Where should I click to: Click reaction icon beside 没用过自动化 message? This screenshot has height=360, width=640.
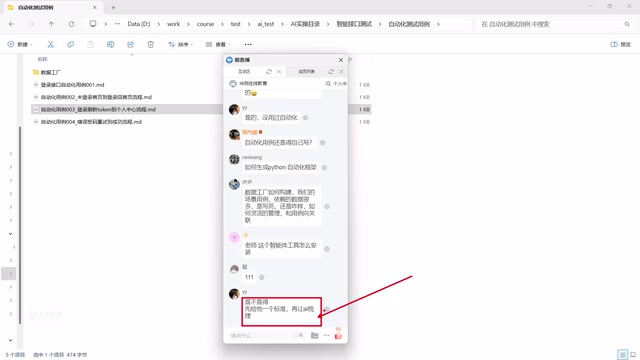305,118
